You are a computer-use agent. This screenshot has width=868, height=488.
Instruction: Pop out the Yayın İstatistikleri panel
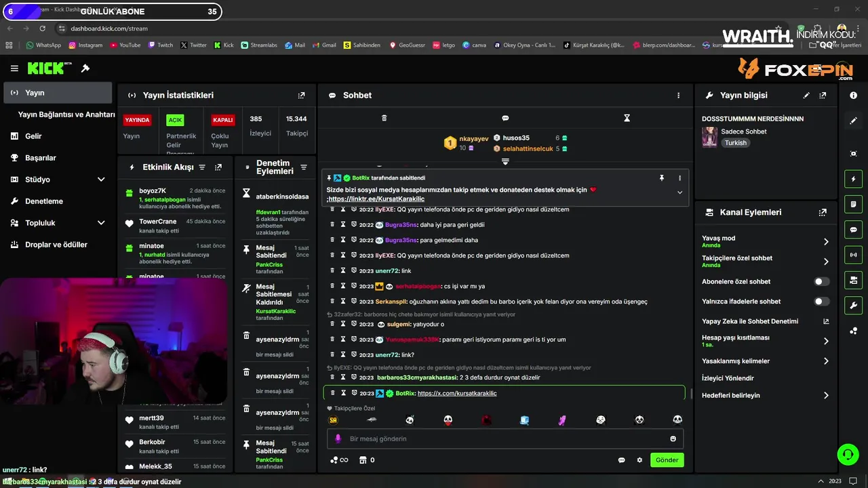[x=302, y=96]
